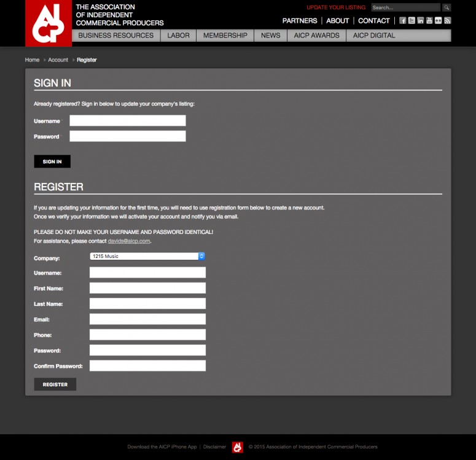The width and height of the screenshot is (476, 460).
Task: Click The Association of Independent Commercial Producers title
Action: pos(120,15)
